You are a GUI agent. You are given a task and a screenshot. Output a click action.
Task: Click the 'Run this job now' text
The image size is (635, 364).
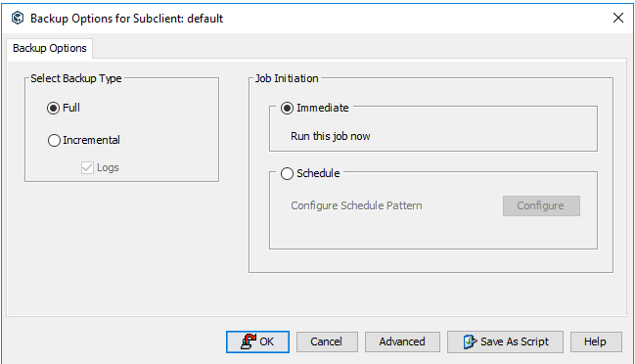pyautogui.click(x=331, y=136)
